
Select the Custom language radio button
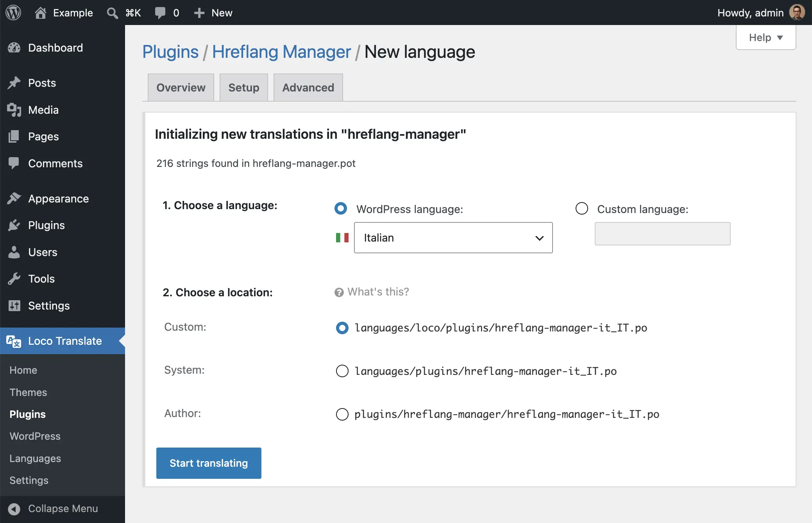click(x=582, y=208)
